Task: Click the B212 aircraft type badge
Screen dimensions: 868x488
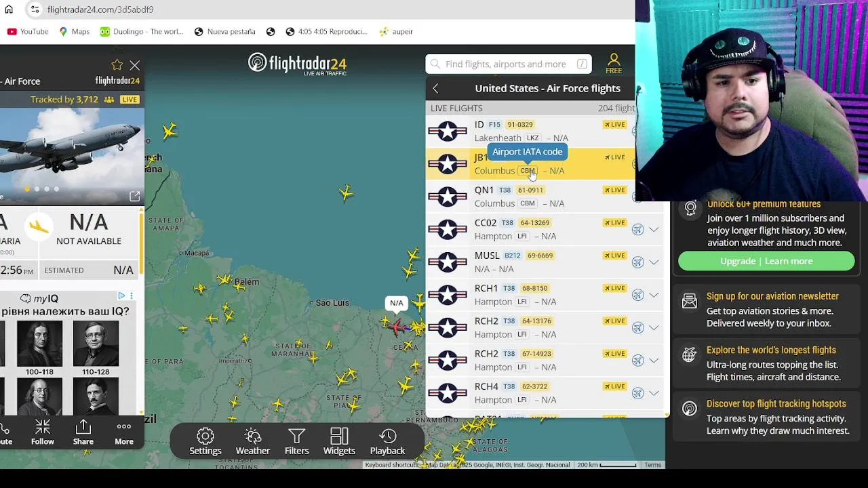Action: click(513, 256)
